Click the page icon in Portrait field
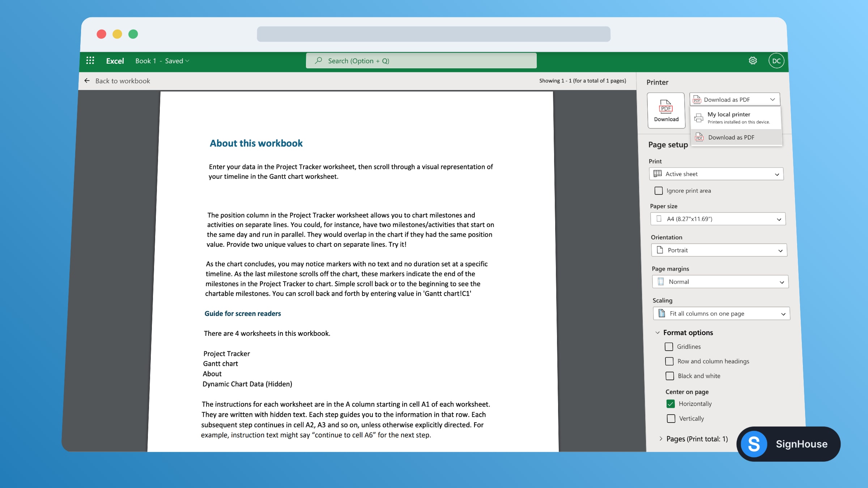Viewport: 868px width, 488px height. [x=660, y=250]
